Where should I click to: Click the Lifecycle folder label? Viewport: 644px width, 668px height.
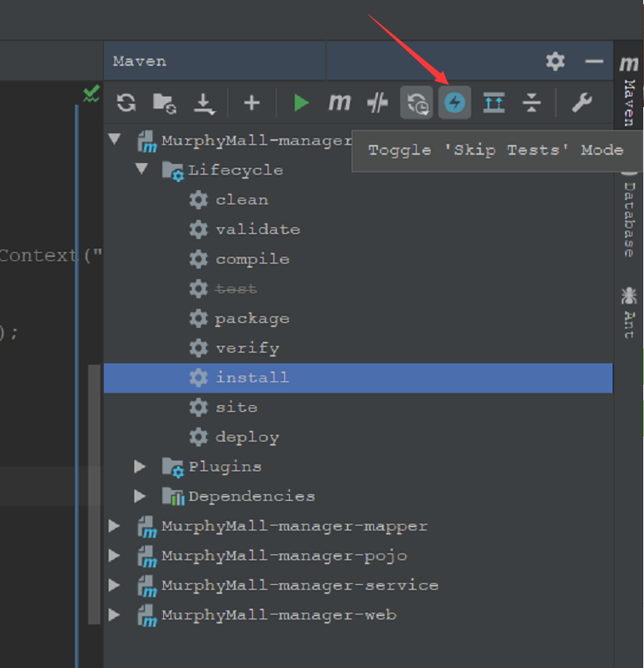tap(236, 170)
